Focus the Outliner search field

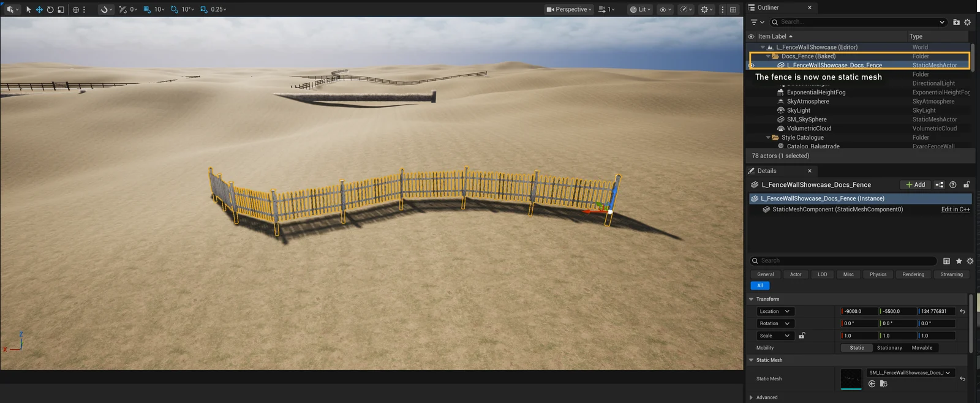click(858, 22)
